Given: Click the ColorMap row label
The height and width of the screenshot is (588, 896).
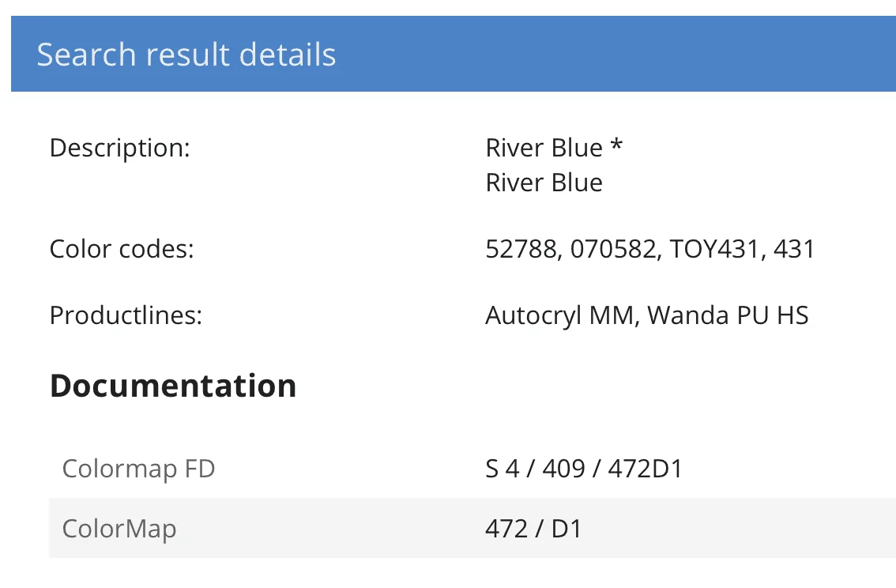Looking at the screenshot, I should (119, 528).
